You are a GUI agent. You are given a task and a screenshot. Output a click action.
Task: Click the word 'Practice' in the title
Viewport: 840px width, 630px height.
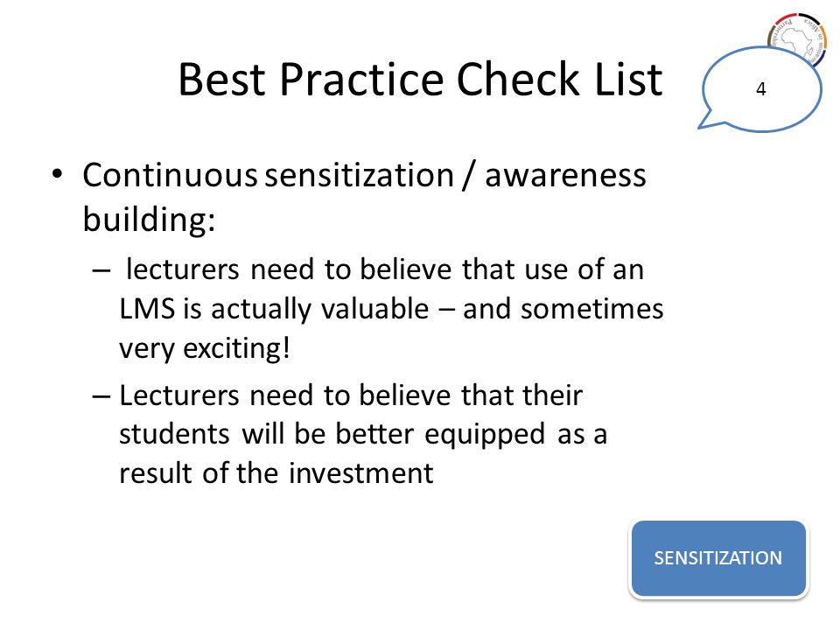(361, 80)
